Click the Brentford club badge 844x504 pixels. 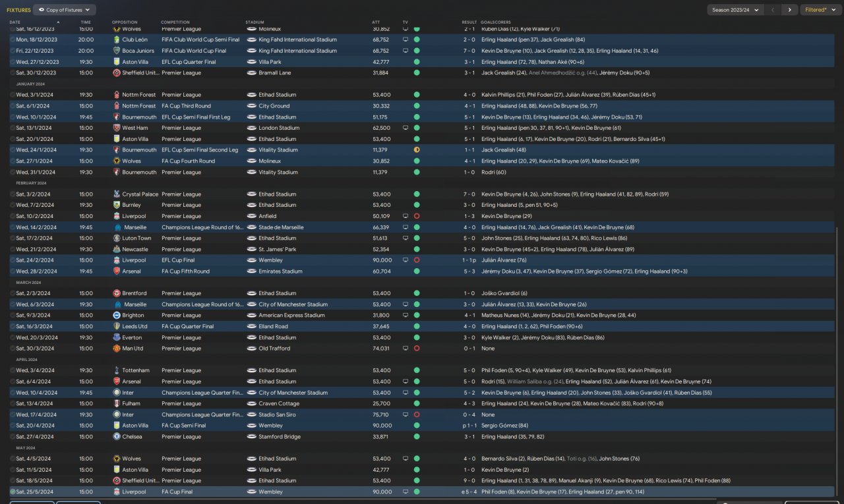pyautogui.click(x=117, y=293)
